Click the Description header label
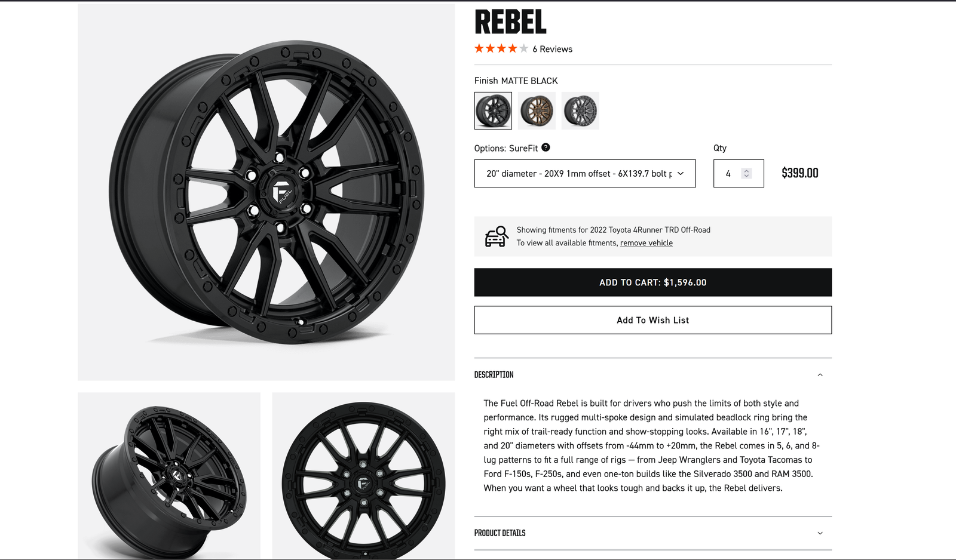Viewport: 956px width, 560px height. [x=494, y=375]
